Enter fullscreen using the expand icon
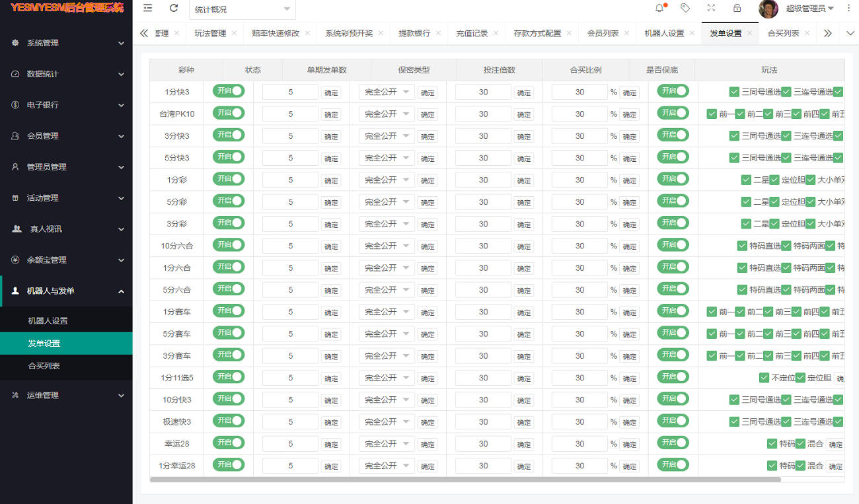Image resolution: width=859 pixels, height=504 pixels. tap(711, 9)
